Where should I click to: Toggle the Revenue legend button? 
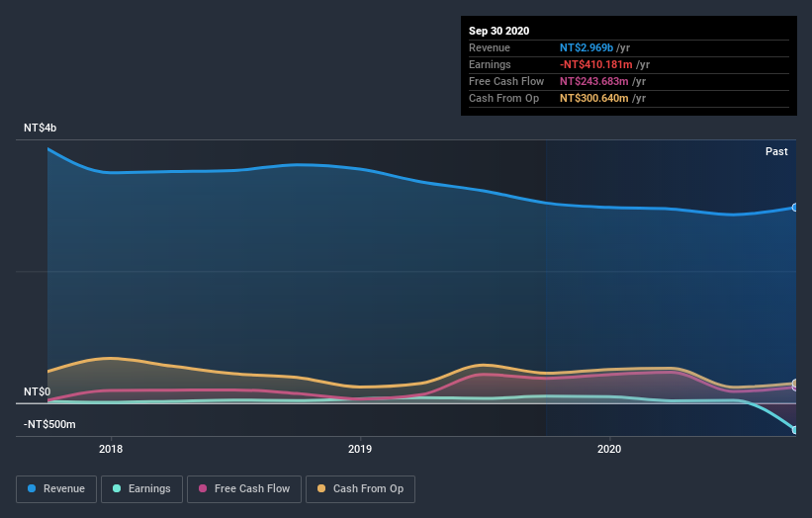pyautogui.click(x=56, y=489)
